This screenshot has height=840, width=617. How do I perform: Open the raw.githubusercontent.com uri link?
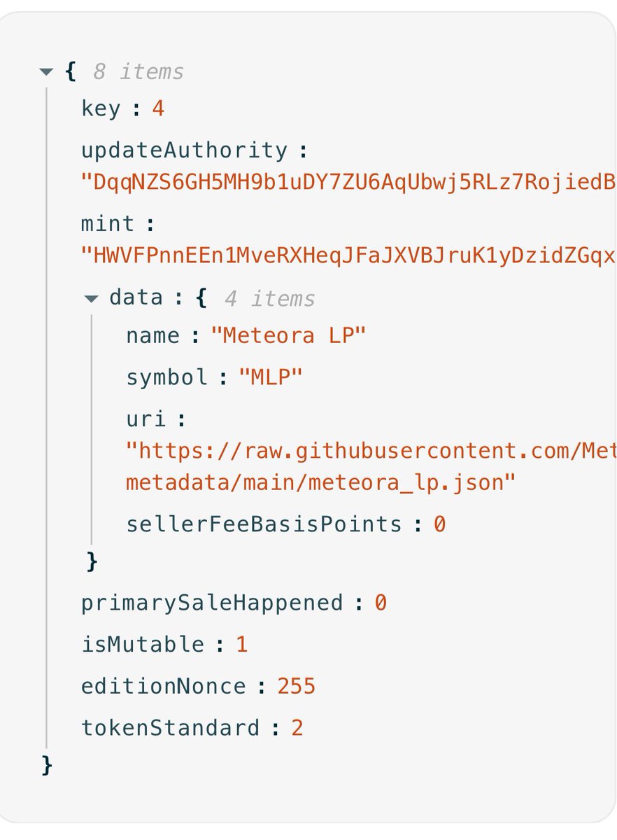[371, 451]
